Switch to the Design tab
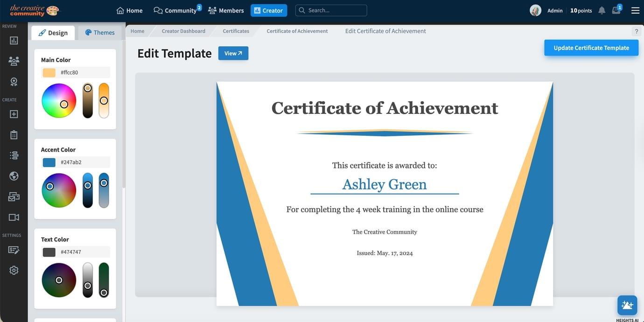Image resolution: width=644 pixels, height=322 pixels. point(53,33)
